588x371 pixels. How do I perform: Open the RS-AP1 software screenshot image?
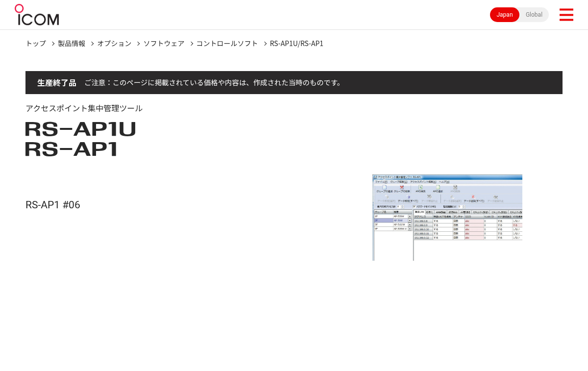pyautogui.click(x=447, y=218)
